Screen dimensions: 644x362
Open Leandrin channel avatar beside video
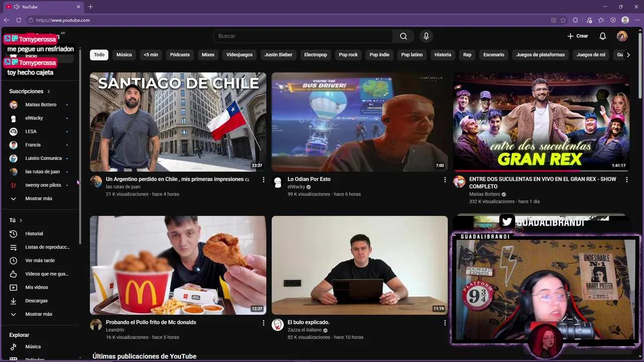(96, 325)
